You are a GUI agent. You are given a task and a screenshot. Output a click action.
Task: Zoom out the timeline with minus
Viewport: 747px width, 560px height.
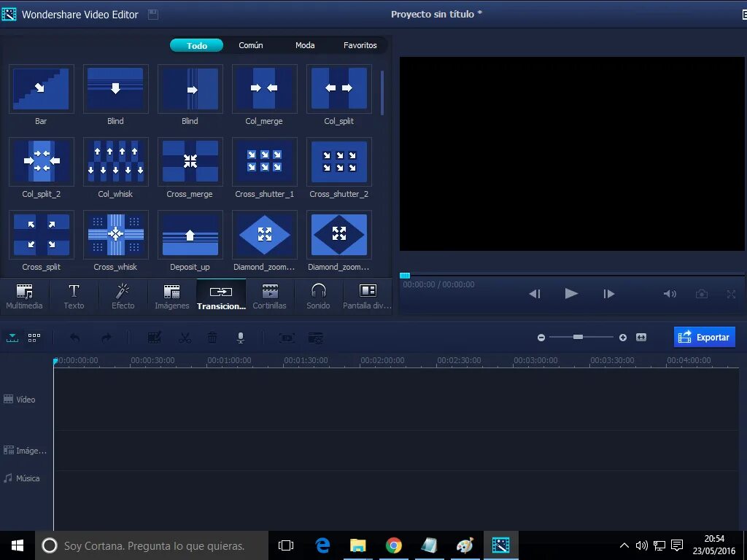click(x=541, y=338)
